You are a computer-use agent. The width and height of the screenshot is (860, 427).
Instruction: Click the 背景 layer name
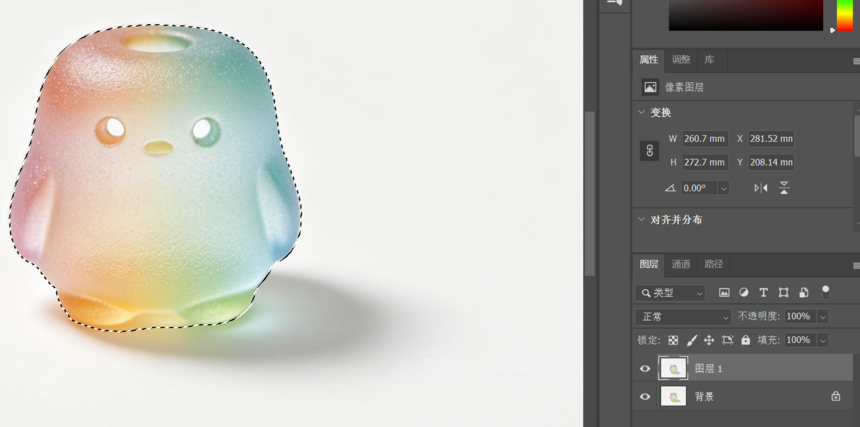(x=704, y=396)
